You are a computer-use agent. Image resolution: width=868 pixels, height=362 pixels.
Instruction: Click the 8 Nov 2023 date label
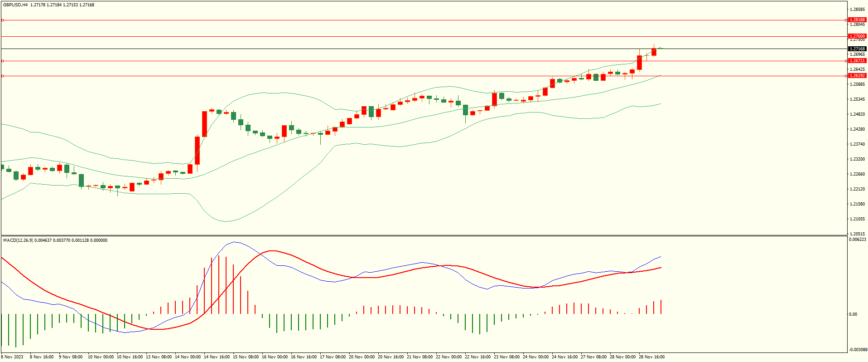click(12, 357)
